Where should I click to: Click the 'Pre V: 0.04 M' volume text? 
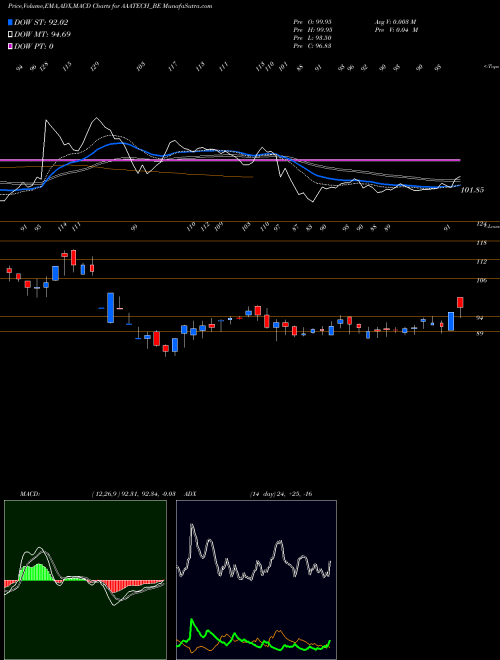tap(397, 30)
